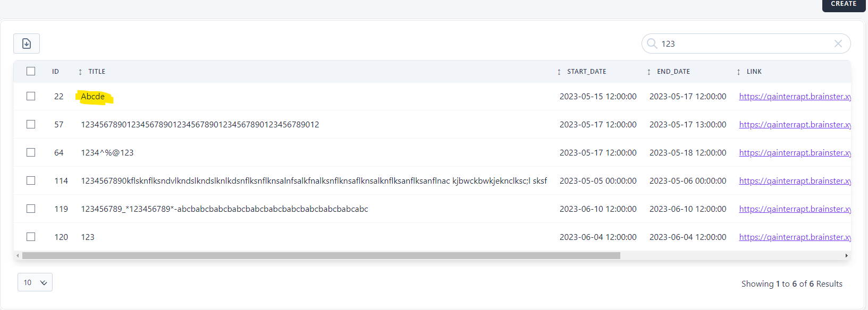The height and width of the screenshot is (310, 868).
Task: Sort by TITLE column arrow icon
Action: coord(80,72)
